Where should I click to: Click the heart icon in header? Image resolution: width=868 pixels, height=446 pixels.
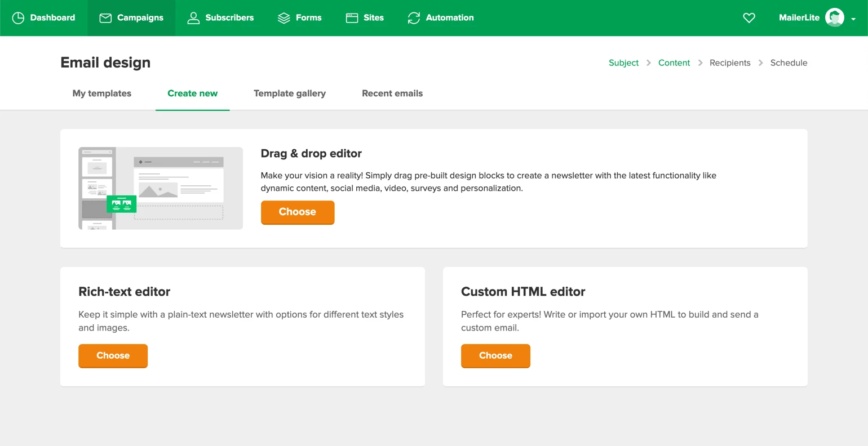tap(749, 18)
